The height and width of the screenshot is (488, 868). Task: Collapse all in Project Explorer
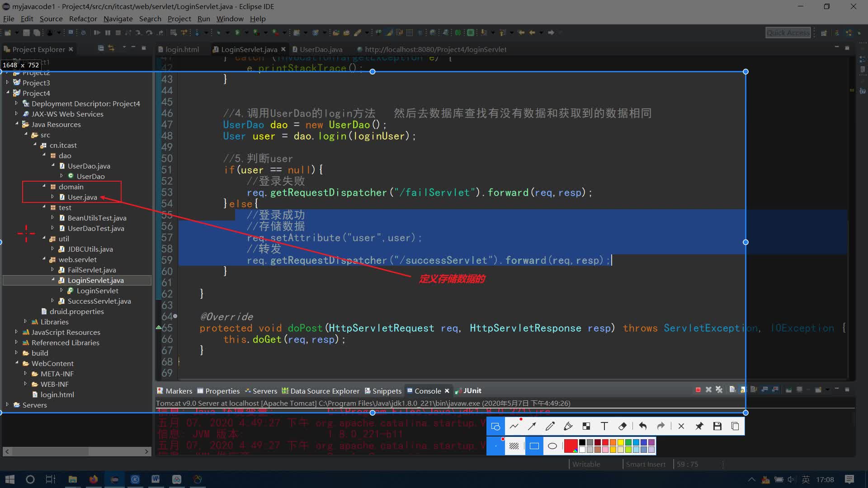click(x=101, y=48)
